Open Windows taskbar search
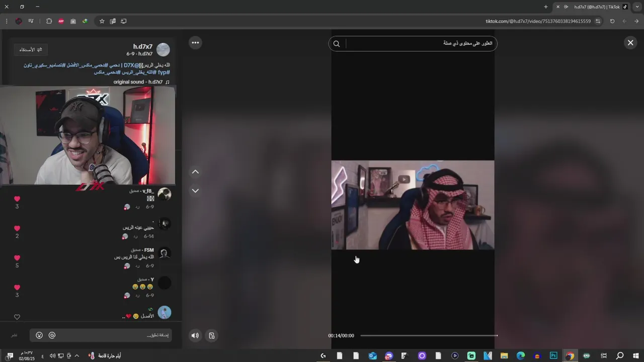Viewport: 644px width, 362px height. coord(620,355)
